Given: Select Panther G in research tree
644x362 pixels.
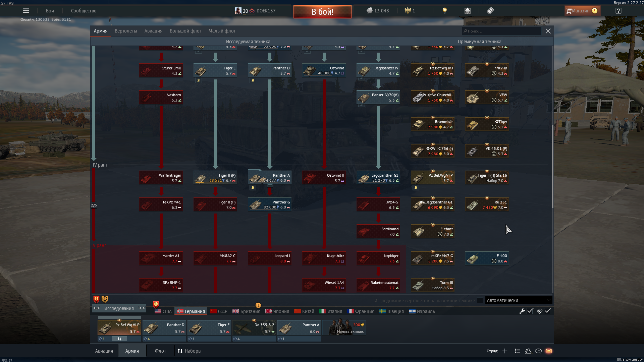Looking at the screenshot, I should point(270,204).
